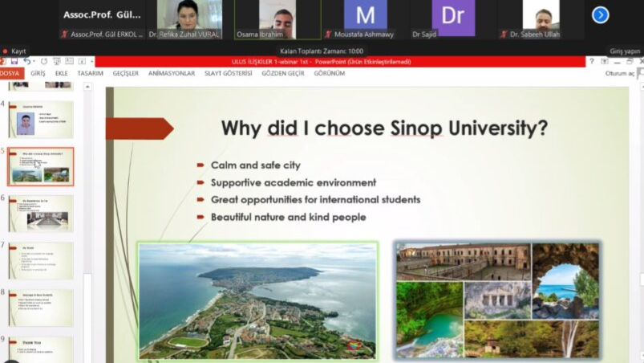Select the ANİMASYONLAR ribbon tab
The height and width of the screenshot is (363, 644).
click(172, 73)
